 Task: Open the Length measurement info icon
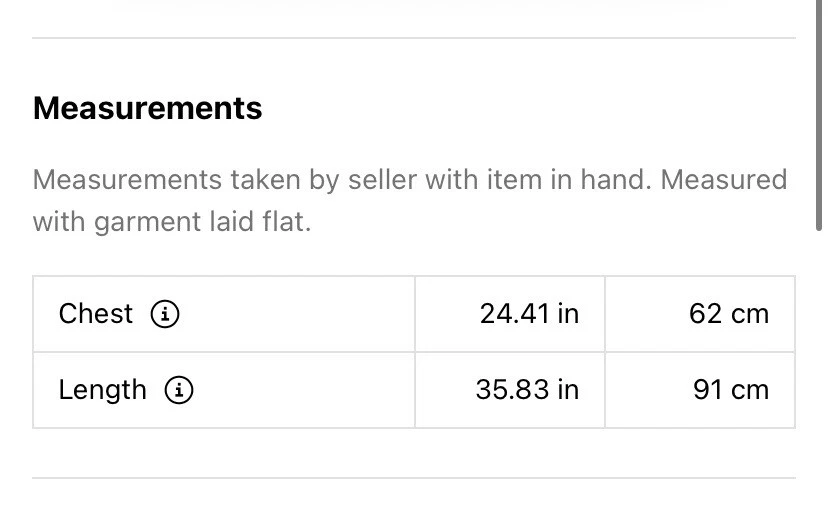(x=179, y=390)
